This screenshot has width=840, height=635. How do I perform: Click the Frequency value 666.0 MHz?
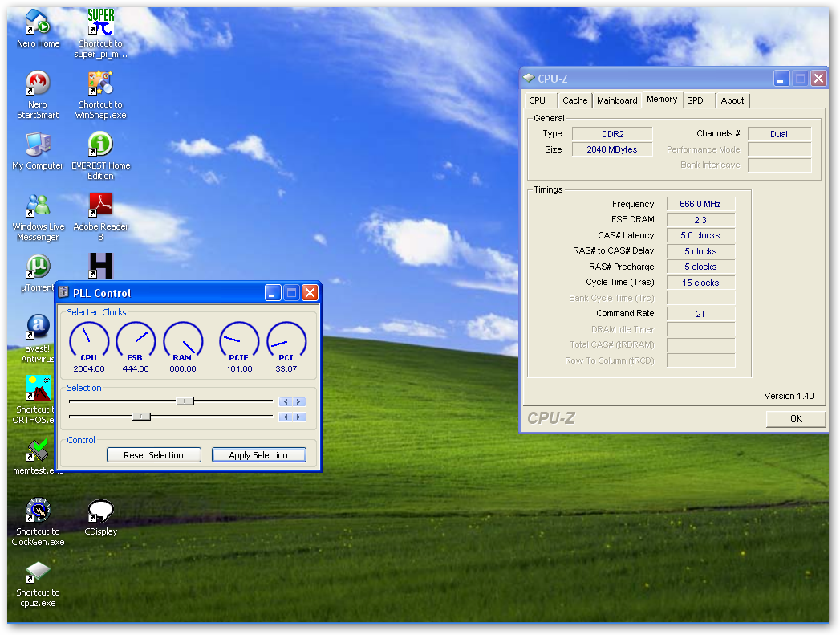click(700, 204)
